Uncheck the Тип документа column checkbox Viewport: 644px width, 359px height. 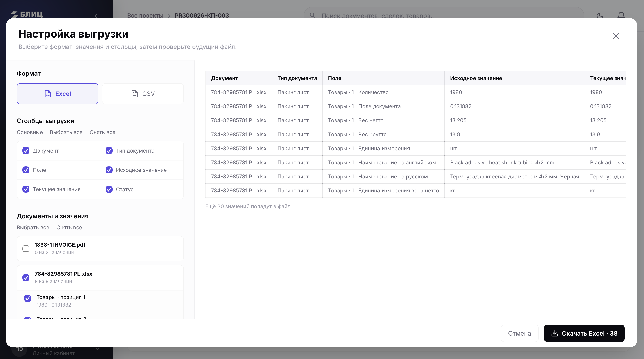click(x=109, y=151)
